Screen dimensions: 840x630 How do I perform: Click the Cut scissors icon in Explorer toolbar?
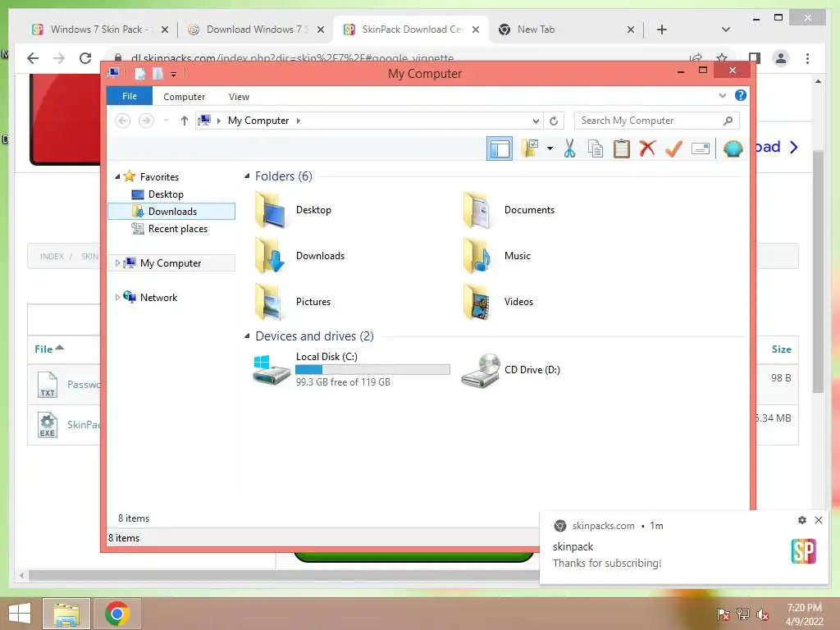tap(569, 148)
